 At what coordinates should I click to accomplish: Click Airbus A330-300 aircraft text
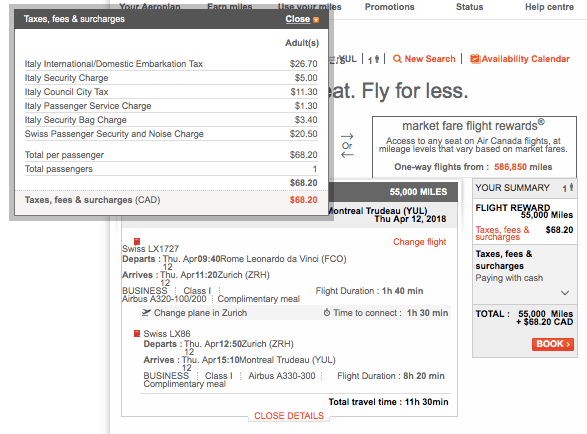(282, 376)
